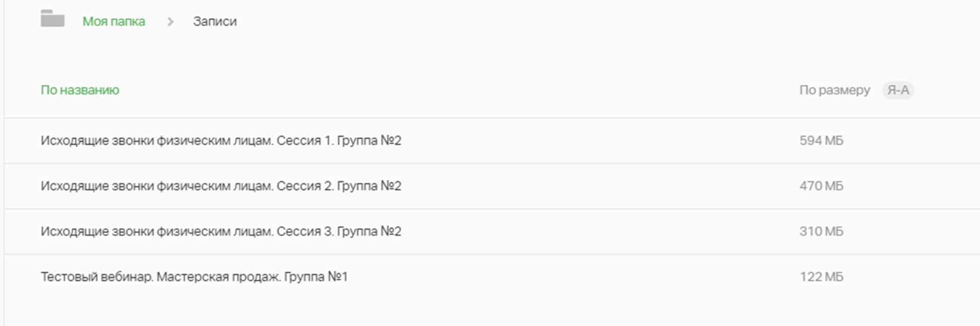Sort the list by По названию

point(80,90)
